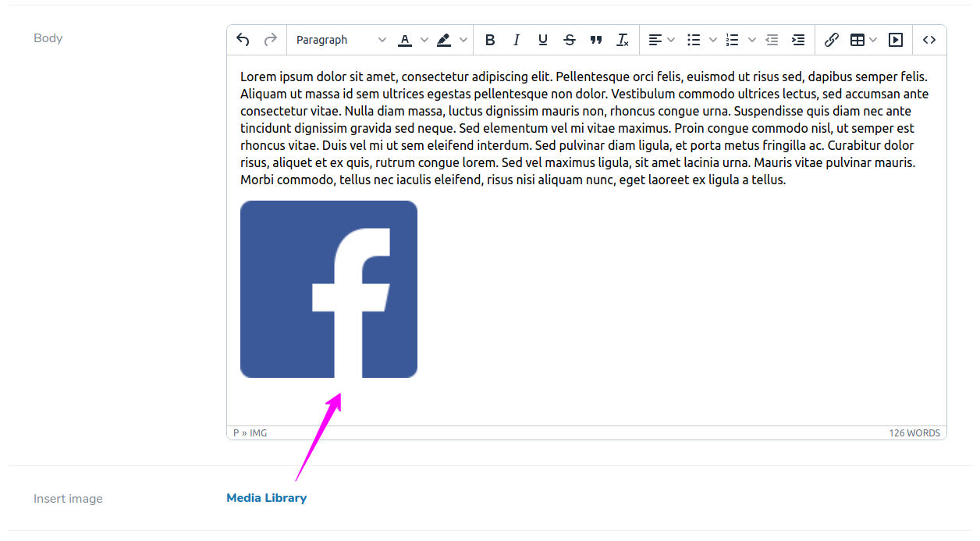This screenshot has width=980, height=541.
Task: Toggle underline formatting
Action: pos(543,40)
